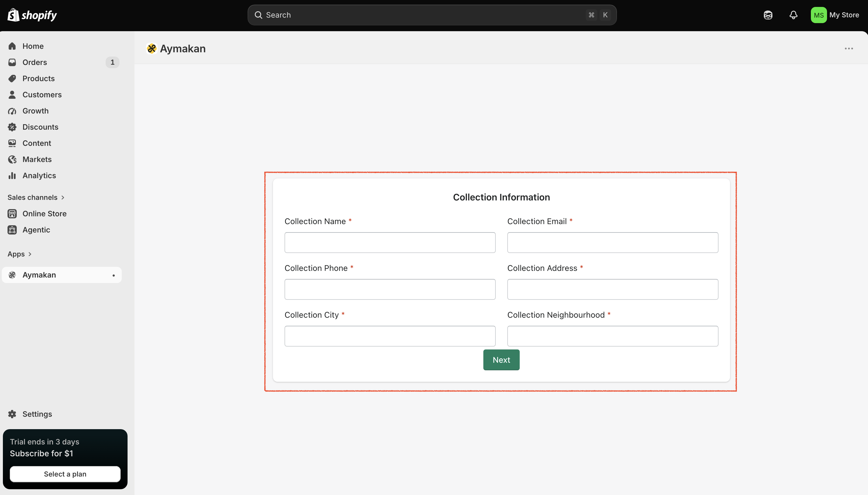Click the Settings label in sidebar
Screen dimensions: 868x495
point(37,414)
